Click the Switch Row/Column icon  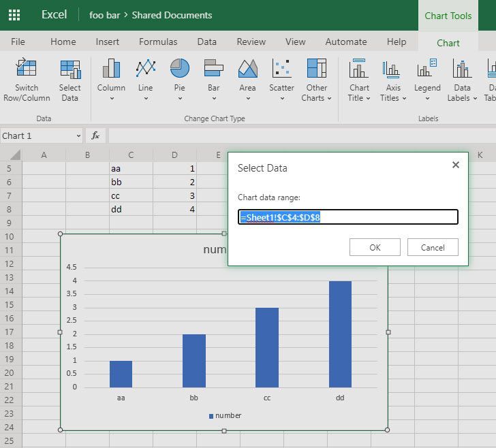pos(27,67)
